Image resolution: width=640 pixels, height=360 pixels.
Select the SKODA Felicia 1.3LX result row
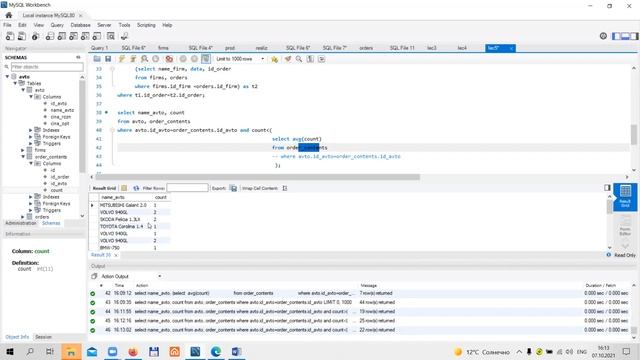pyautogui.click(x=129, y=219)
